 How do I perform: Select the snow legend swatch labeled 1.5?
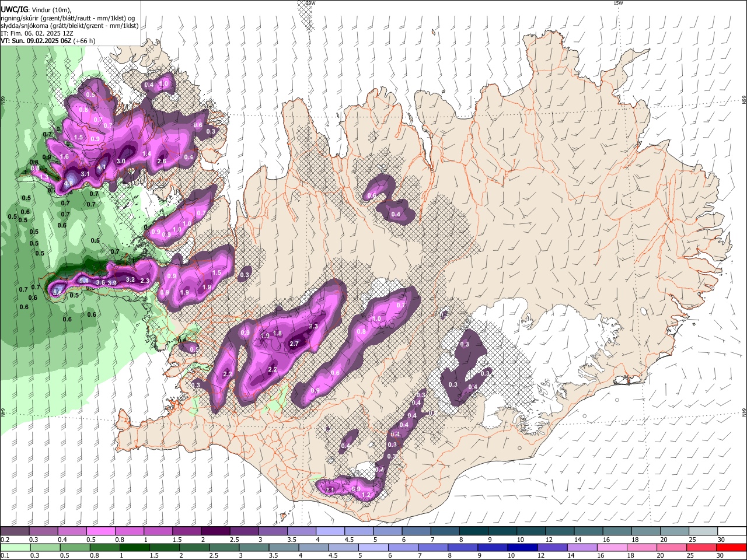[186, 531]
